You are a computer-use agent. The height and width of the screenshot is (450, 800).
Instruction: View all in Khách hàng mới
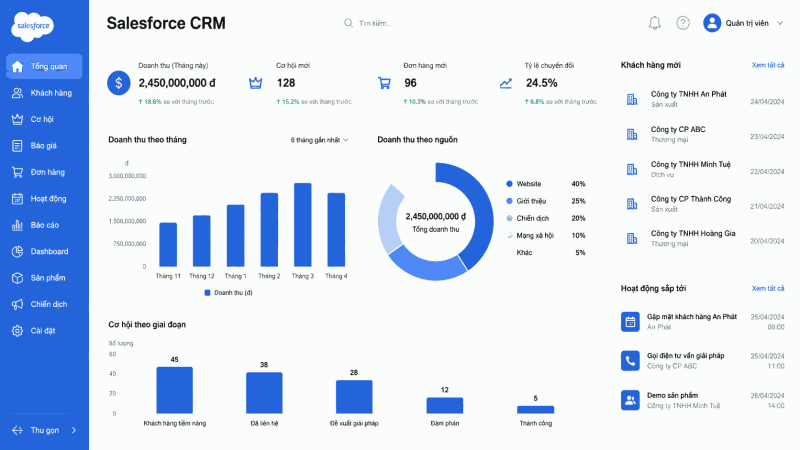(x=768, y=65)
